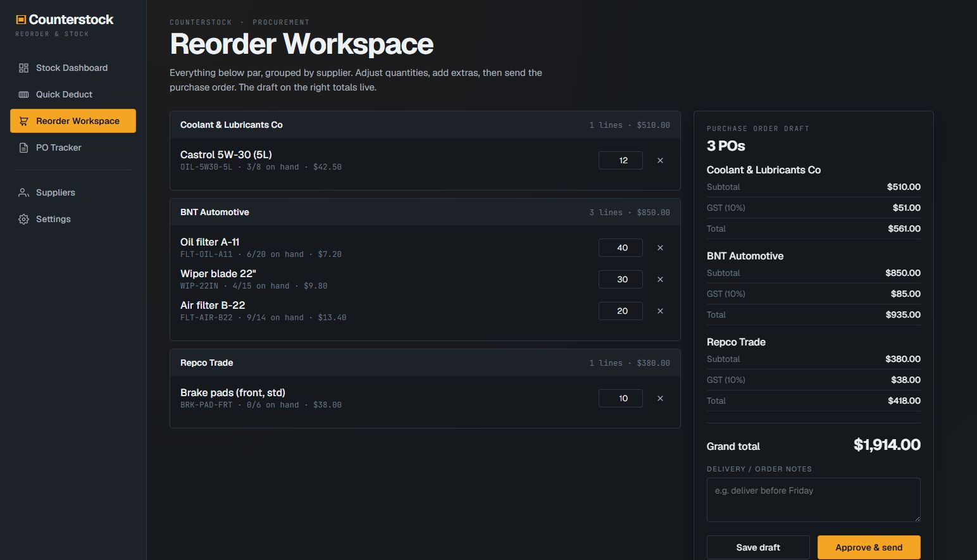
Task: Click the Coolant & Lubricants Co group header
Action: point(425,125)
